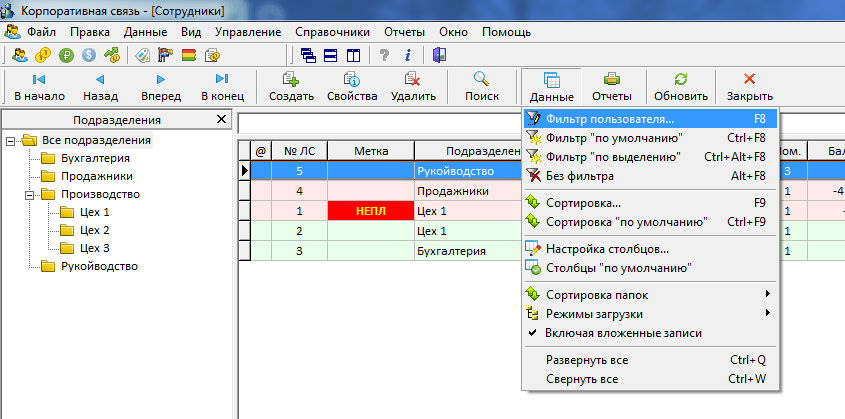Choose Развернуть все menu item
The width and height of the screenshot is (845, 419).
click(x=650, y=360)
